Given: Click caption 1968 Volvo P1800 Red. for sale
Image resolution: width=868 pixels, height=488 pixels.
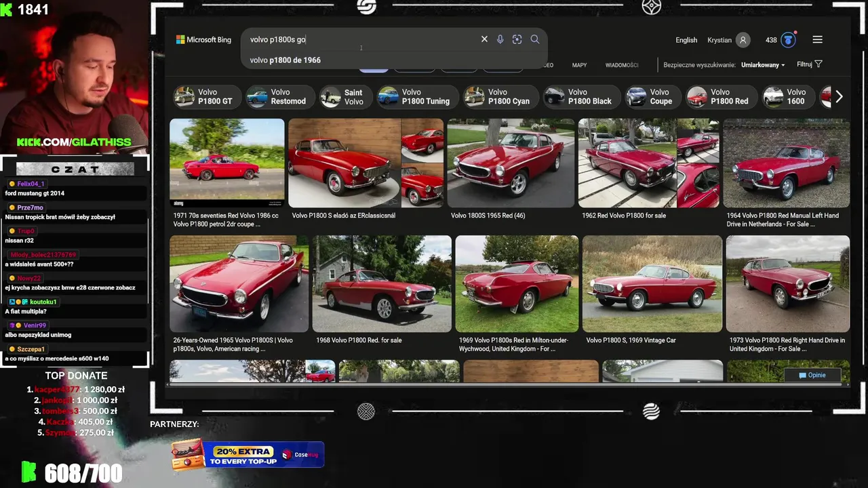Looking at the screenshot, I should coord(359,340).
